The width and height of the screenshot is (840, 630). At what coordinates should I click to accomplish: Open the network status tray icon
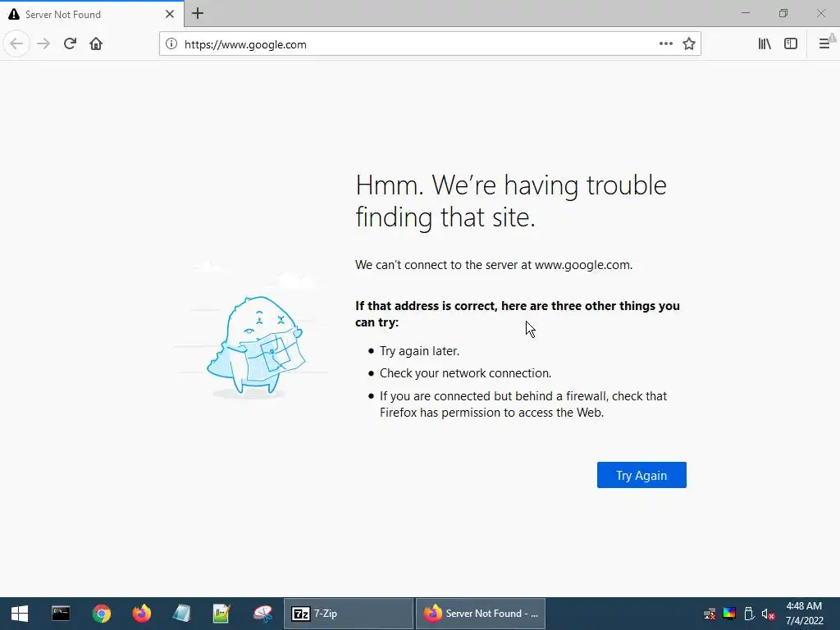click(x=710, y=614)
